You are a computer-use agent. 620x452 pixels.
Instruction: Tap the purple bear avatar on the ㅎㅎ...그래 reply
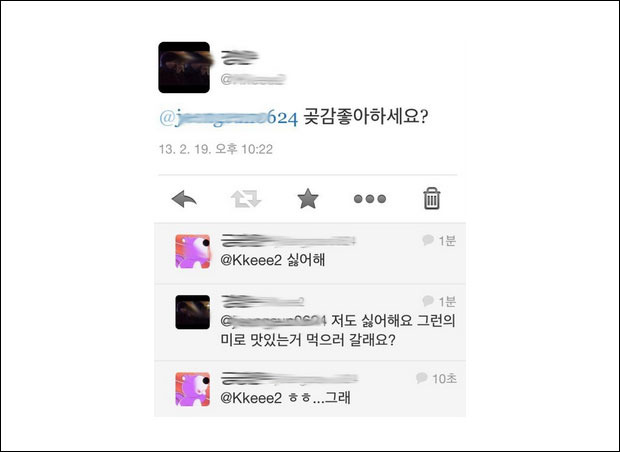[x=193, y=389]
